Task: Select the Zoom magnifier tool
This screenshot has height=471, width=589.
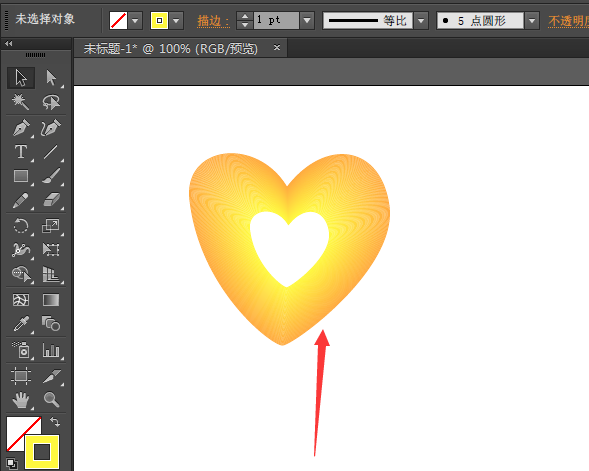Action: (x=51, y=400)
